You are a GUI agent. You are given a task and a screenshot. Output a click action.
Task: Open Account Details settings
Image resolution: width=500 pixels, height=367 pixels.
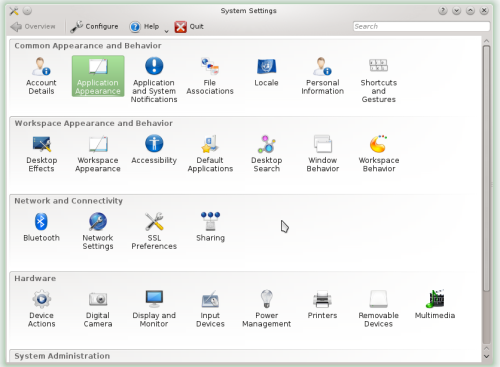pos(41,76)
